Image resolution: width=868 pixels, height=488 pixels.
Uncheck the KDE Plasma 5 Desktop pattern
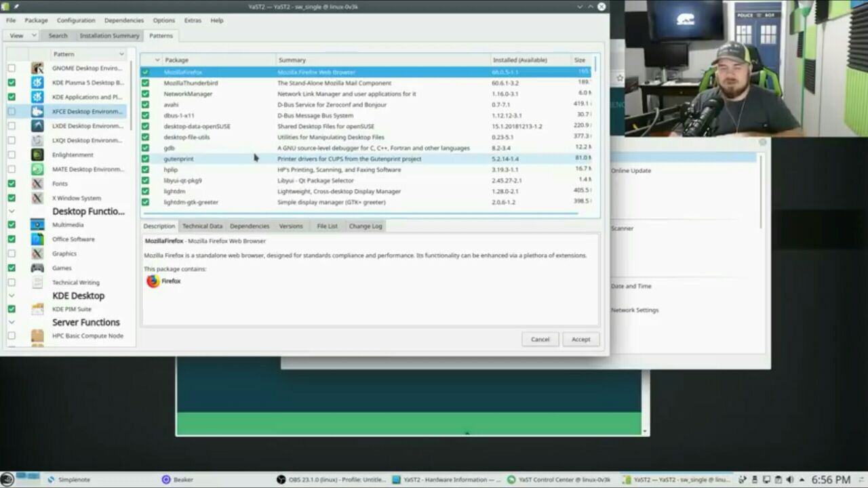click(12, 83)
